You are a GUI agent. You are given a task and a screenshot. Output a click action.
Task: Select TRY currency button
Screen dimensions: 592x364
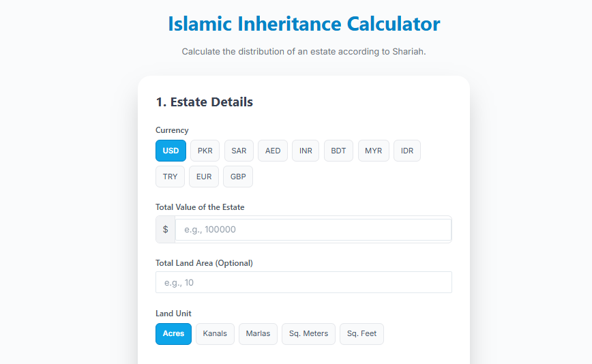click(x=170, y=177)
